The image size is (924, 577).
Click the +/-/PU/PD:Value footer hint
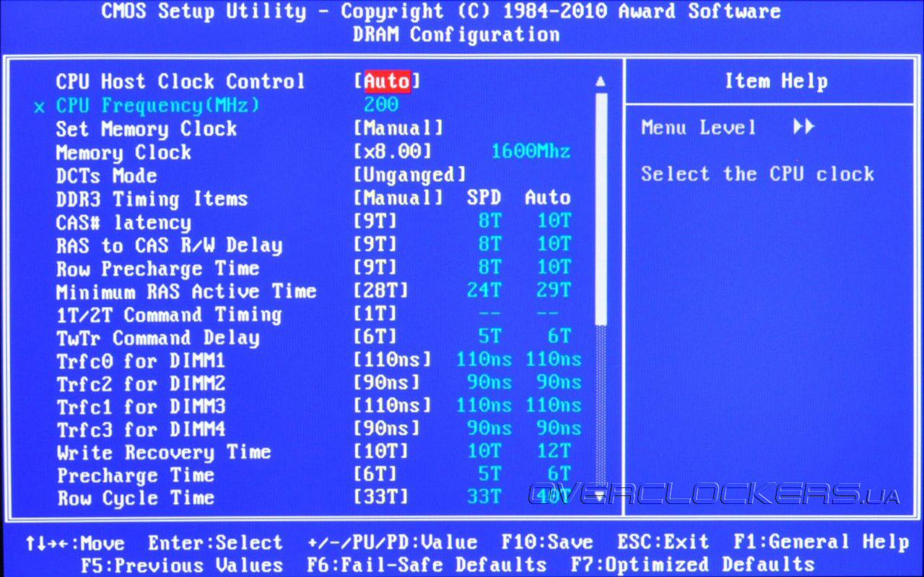click(393, 542)
